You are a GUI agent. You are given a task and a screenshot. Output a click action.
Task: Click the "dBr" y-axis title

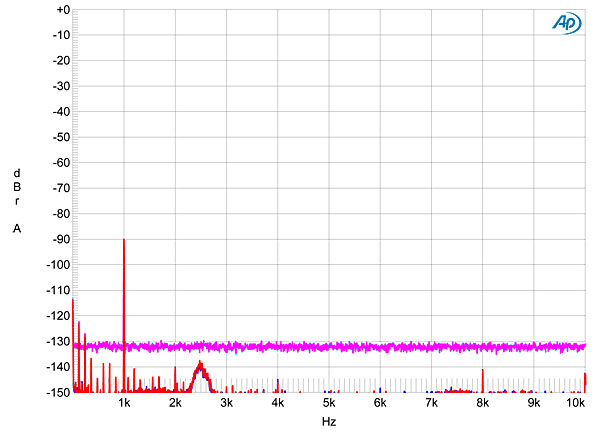click(x=17, y=186)
